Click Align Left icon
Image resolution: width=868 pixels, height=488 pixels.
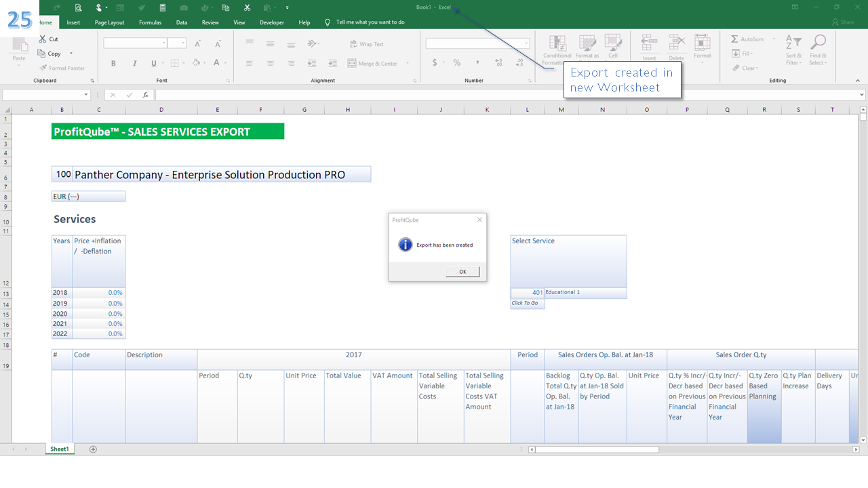click(250, 63)
